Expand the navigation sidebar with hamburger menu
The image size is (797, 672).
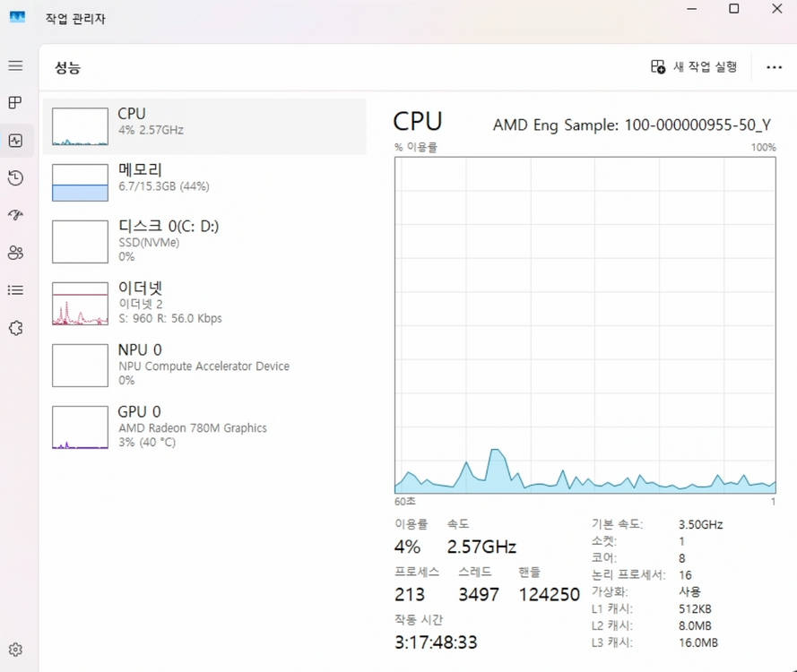(15, 65)
